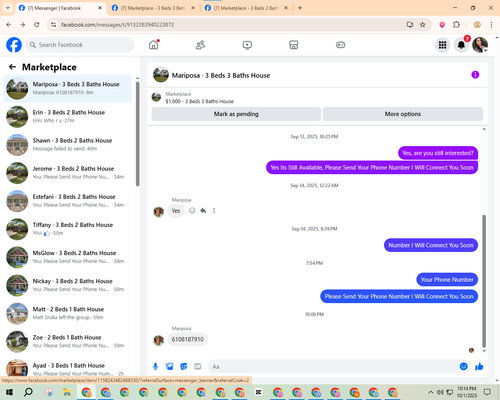Open Erin 3 Beds 2 Baths chat

click(67, 116)
